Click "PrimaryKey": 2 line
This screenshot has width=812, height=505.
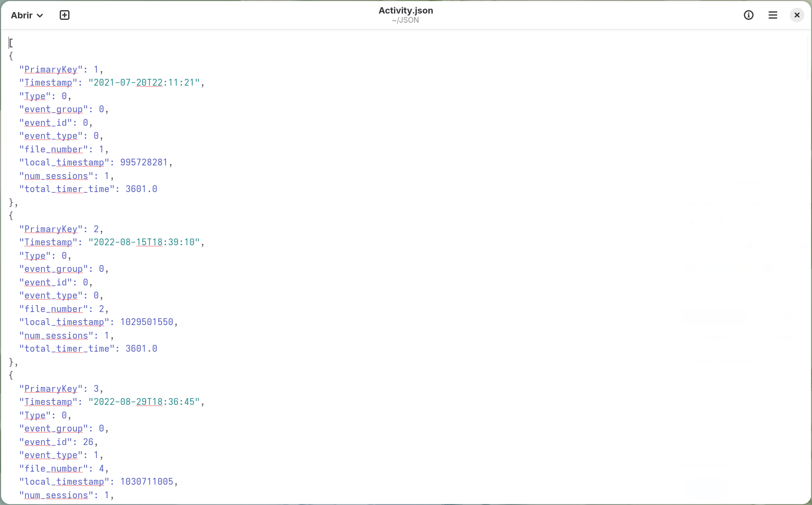[61, 229]
